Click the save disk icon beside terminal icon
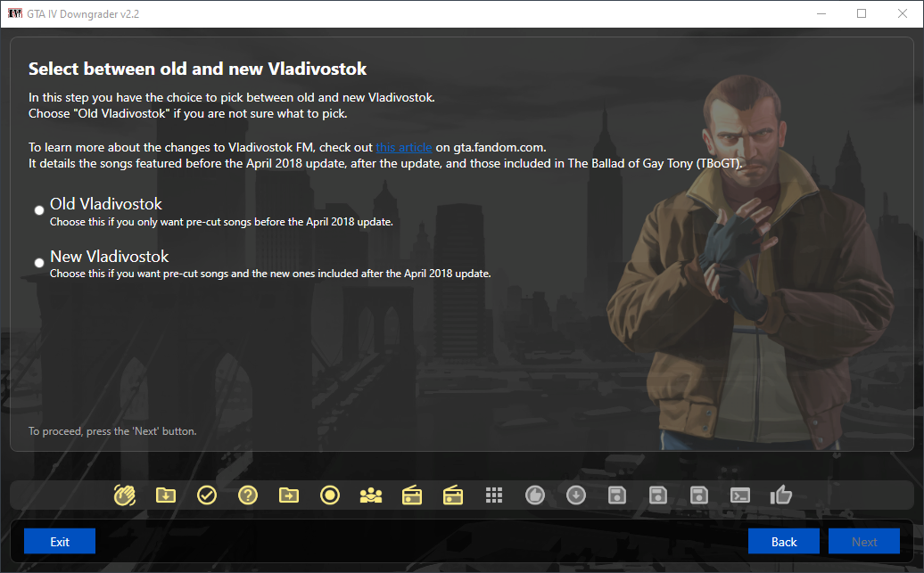The height and width of the screenshot is (573, 924). pyautogui.click(x=699, y=495)
